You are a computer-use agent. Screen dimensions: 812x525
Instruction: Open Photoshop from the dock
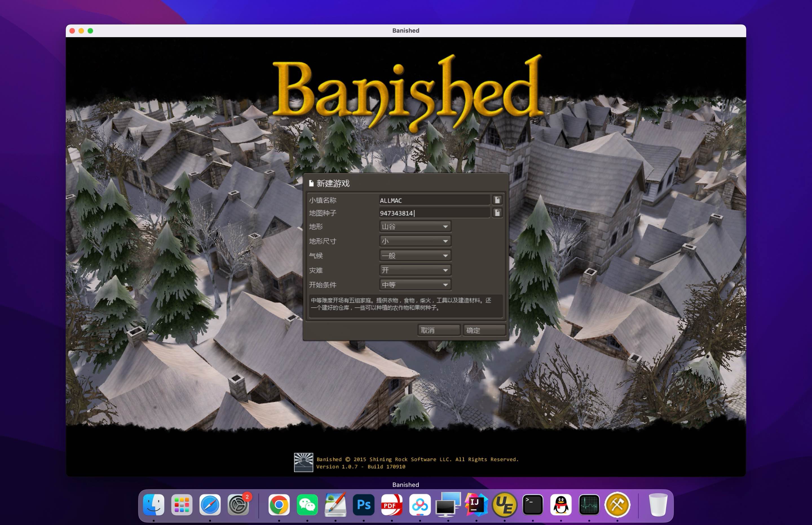pos(364,505)
